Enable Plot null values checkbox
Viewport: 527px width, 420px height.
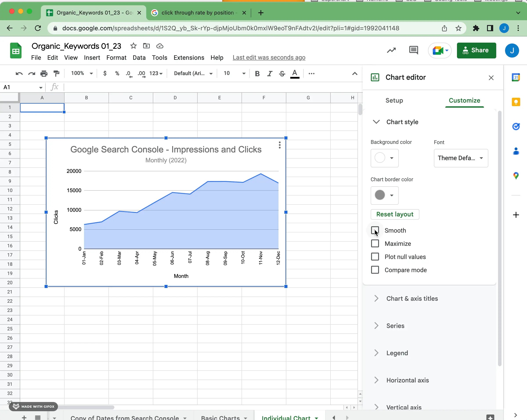(375, 257)
